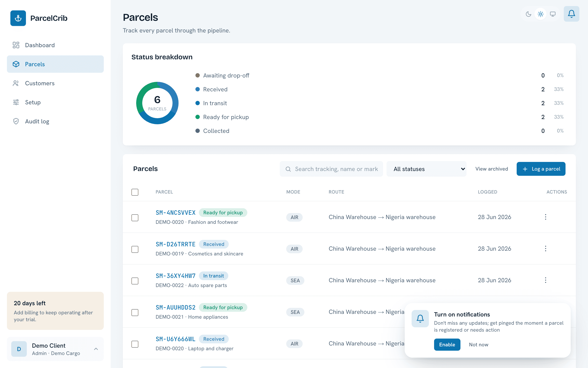The height and width of the screenshot is (368, 588).
Task: Click the search tracking input field
Action: (331, 169)
